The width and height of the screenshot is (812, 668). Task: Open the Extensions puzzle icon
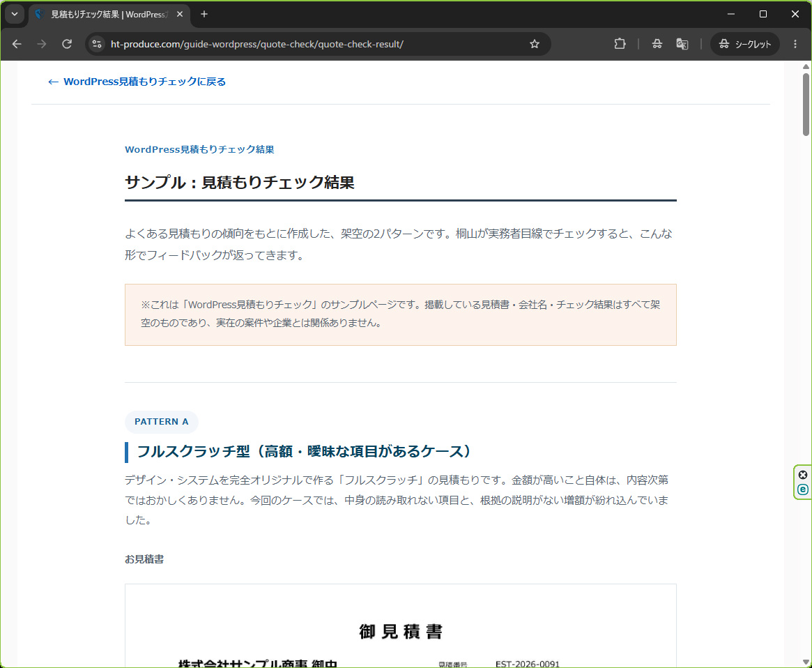[x=620, y=44]
